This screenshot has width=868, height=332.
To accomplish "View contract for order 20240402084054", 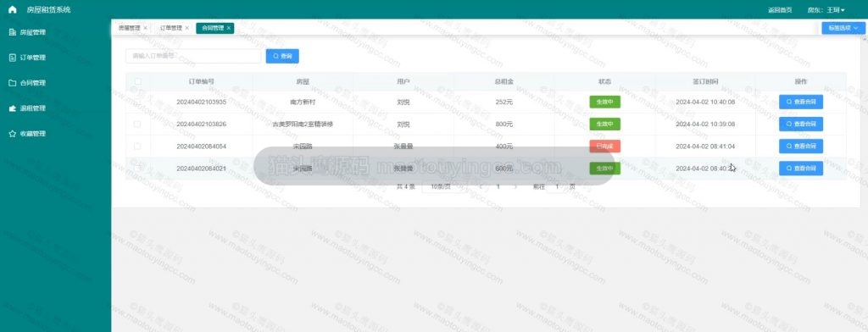I will 800,146.
